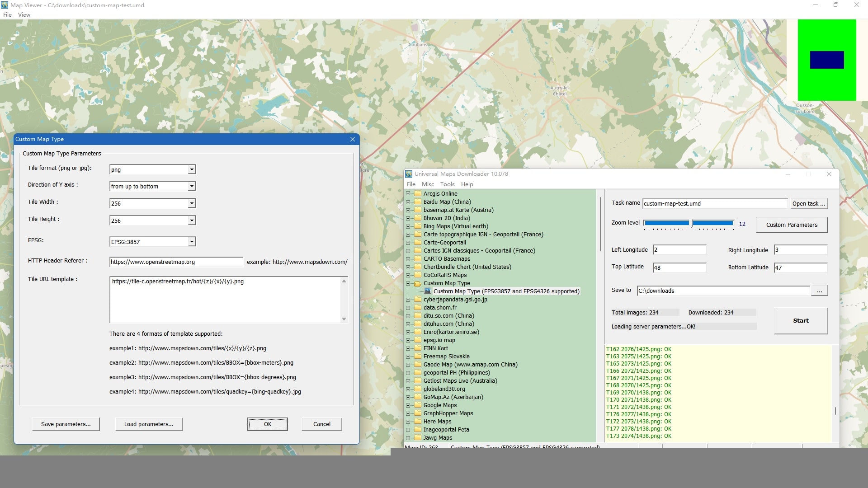Screen dimensions: 868x488
Task: Click the HTTP Header Referer input field
Action: click(176, 262)
